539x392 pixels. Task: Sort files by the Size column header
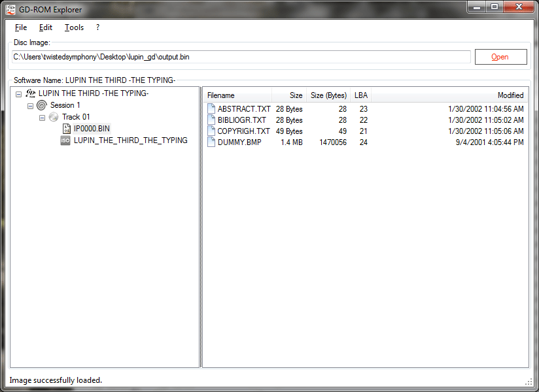[x=289, y=95]
